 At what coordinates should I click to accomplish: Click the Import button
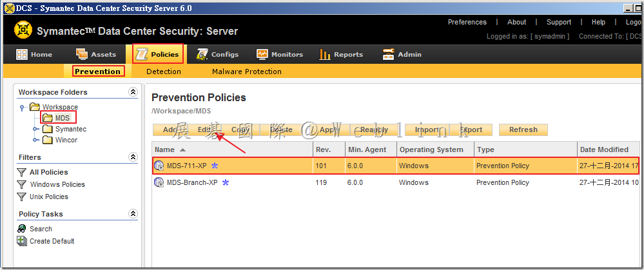(x=426, y=130)
